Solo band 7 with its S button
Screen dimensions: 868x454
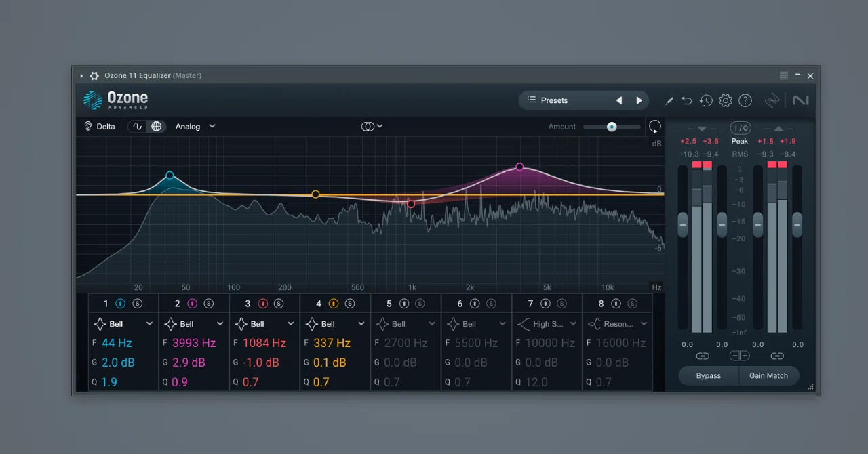pos(561,304)
